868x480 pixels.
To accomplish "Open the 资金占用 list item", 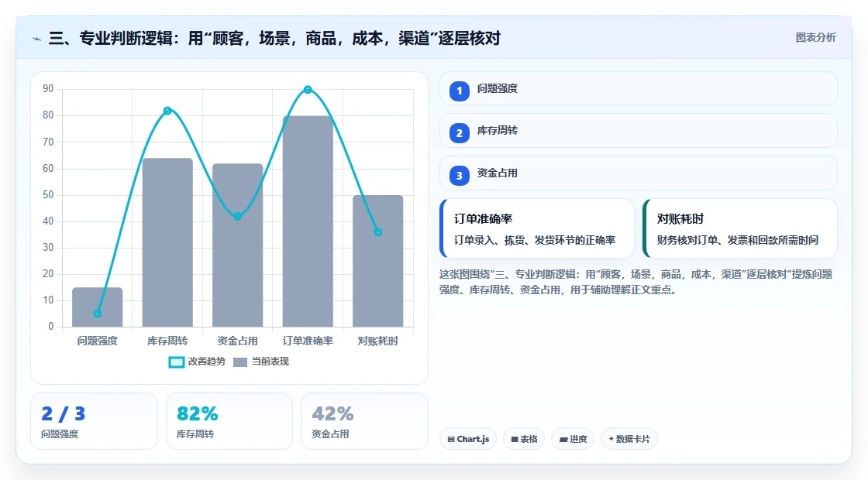I will click(639, 173).
